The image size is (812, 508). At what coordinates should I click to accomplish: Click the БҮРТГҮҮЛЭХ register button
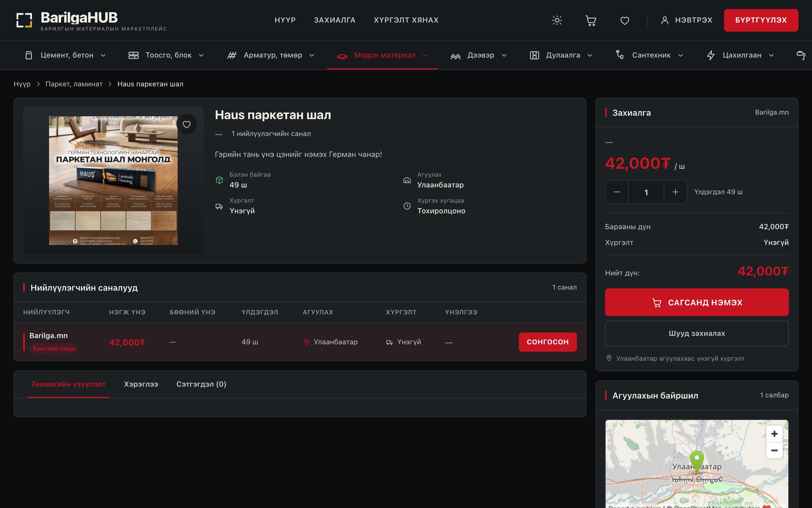(761, 20)
